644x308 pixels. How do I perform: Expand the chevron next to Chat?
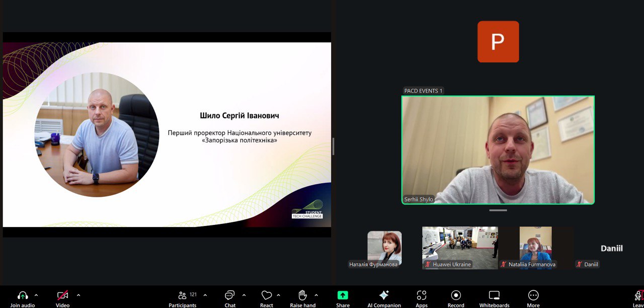tap(244, 295)
